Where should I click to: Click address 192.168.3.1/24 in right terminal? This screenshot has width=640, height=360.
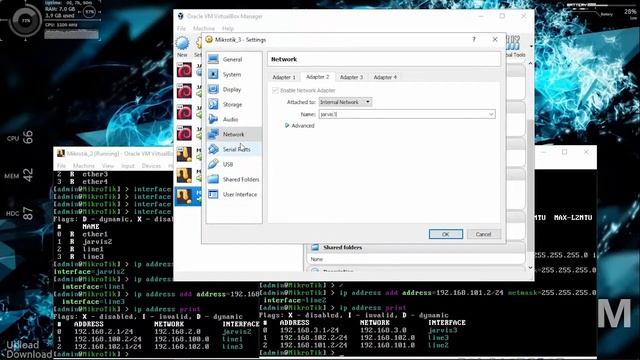coord(309,330)
